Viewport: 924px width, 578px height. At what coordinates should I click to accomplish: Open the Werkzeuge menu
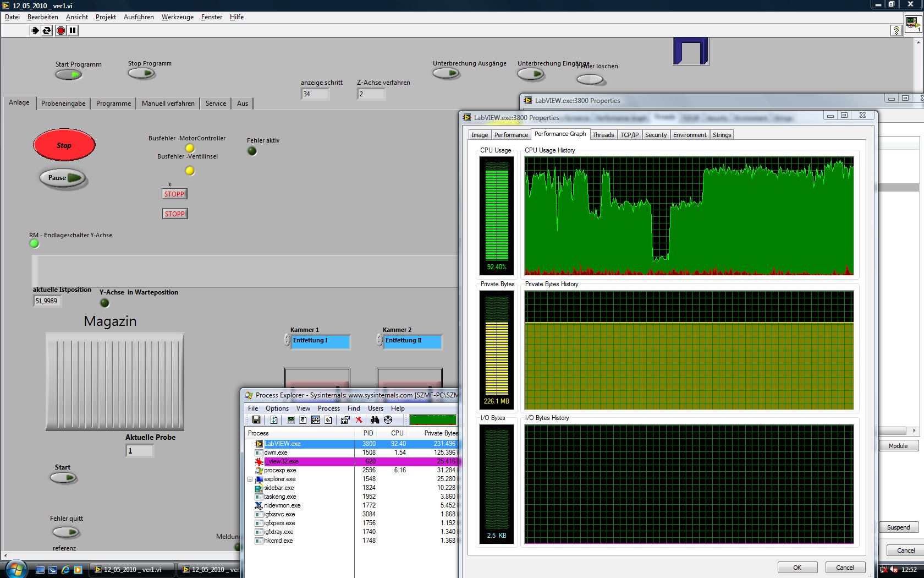177,17
